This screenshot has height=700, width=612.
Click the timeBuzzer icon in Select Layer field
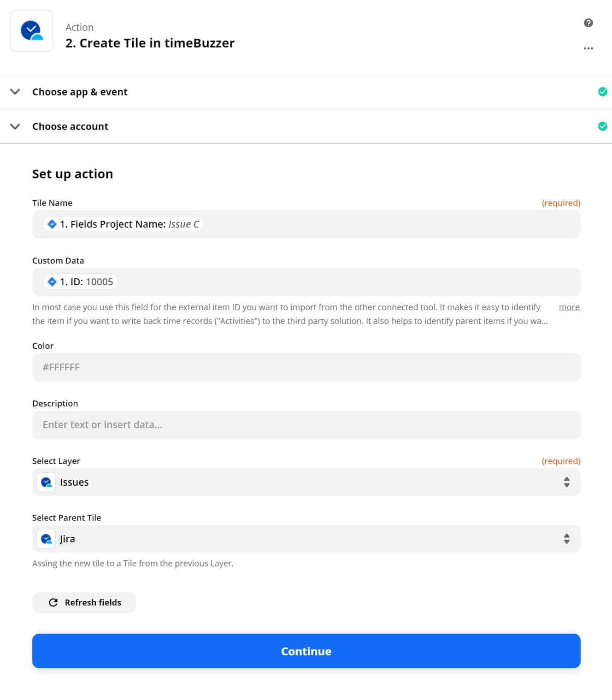[46, 482]
